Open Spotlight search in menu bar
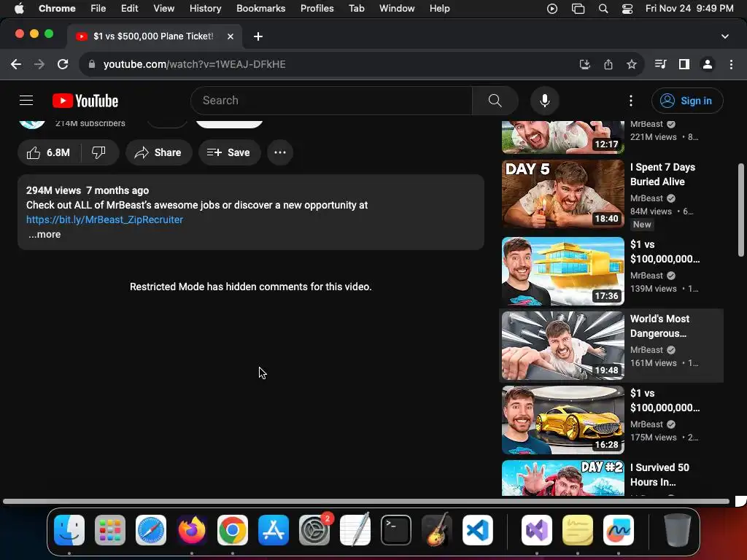This screenshot has height=560, width=747. tap(603, 9)
